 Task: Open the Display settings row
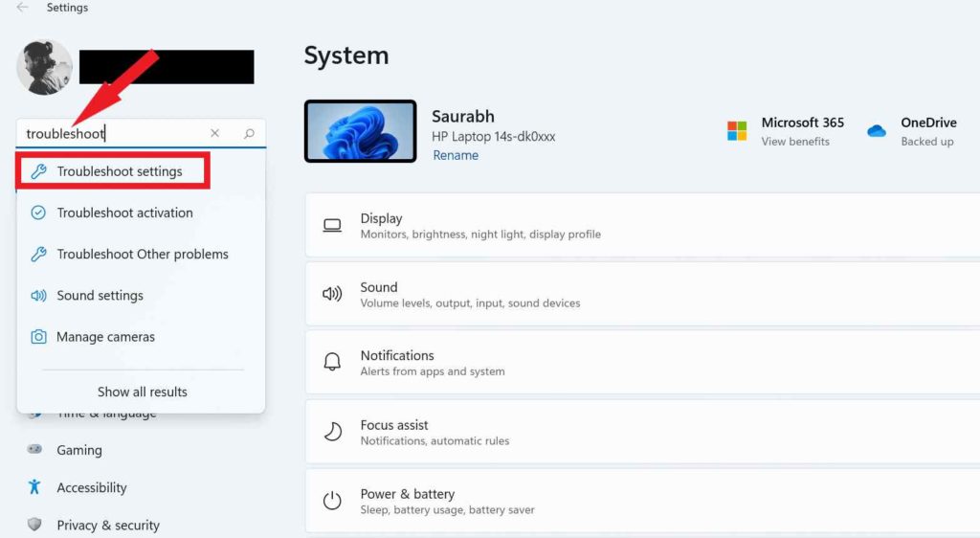click(642, 226)
